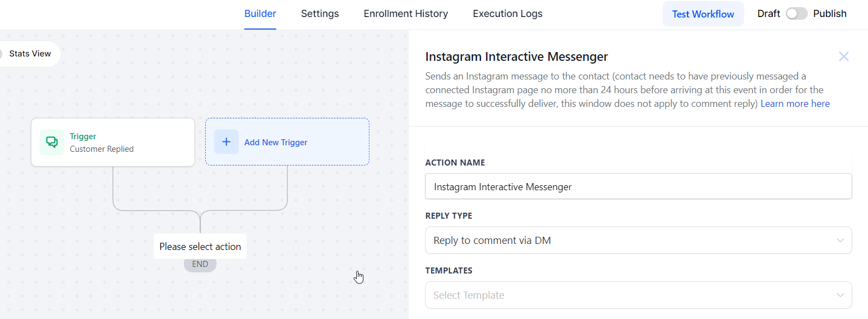Close the Instagram Interactive Messenger panel

coord(843,56)
